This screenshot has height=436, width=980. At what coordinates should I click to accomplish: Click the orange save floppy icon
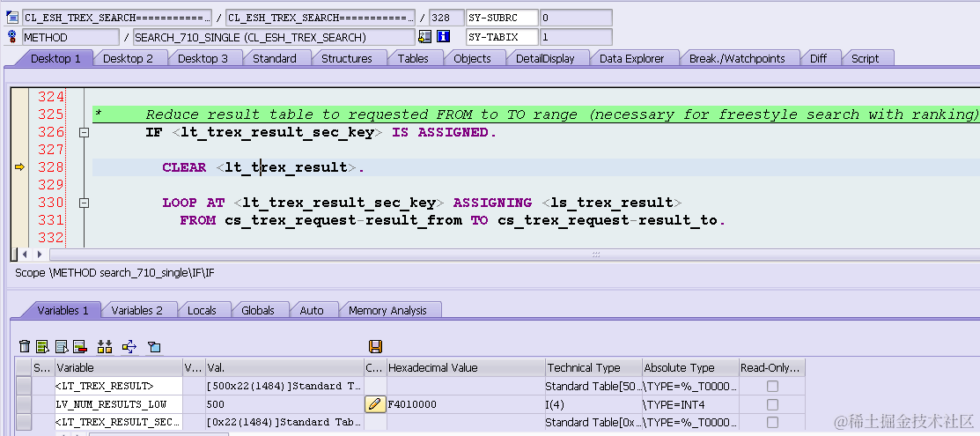tap(375, 346)
